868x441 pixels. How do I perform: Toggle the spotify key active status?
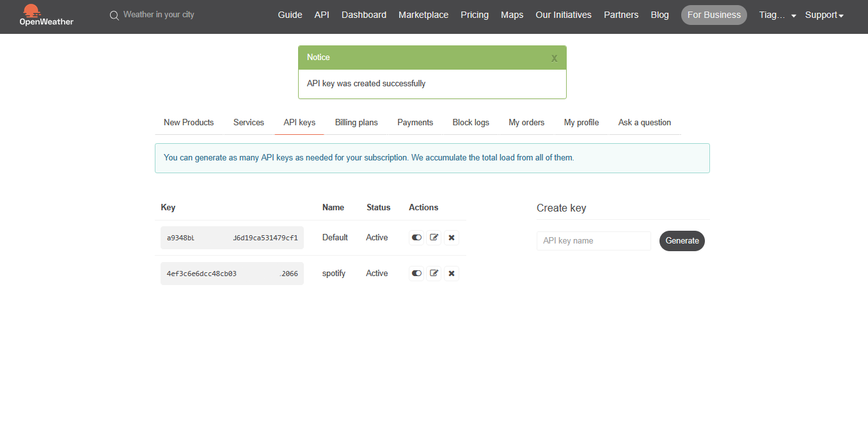[416, 274]
